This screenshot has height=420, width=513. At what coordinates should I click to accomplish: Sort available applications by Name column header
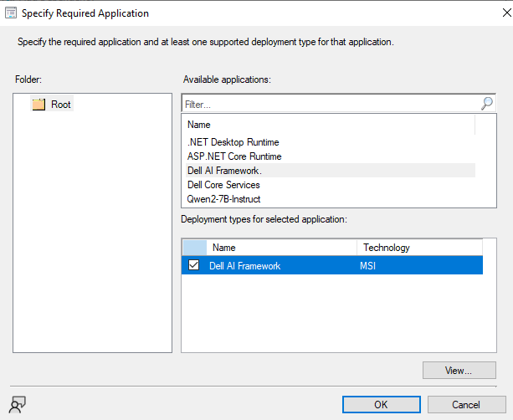[x=328, y=125]
